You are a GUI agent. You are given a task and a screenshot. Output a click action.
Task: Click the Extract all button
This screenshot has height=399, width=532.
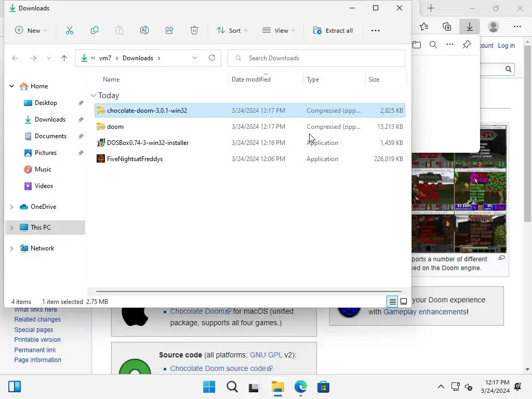(x=333, y=31)
